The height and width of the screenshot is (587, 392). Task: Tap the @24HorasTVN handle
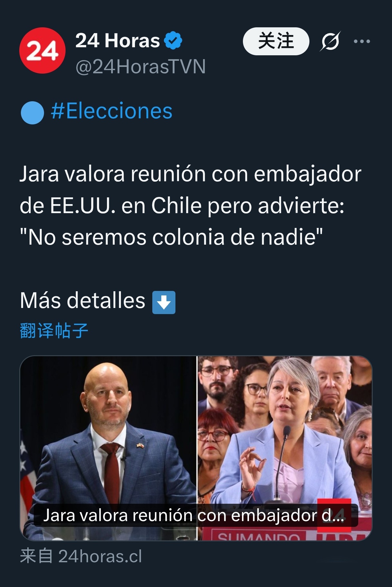pyautogui.click(x=140, y=67)
